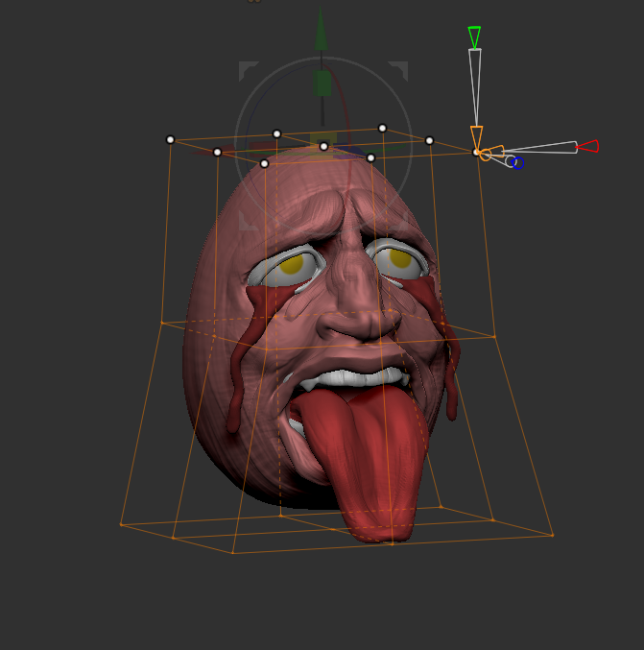Click the bottom-right corner of the lattice cage

pos(553,535)
